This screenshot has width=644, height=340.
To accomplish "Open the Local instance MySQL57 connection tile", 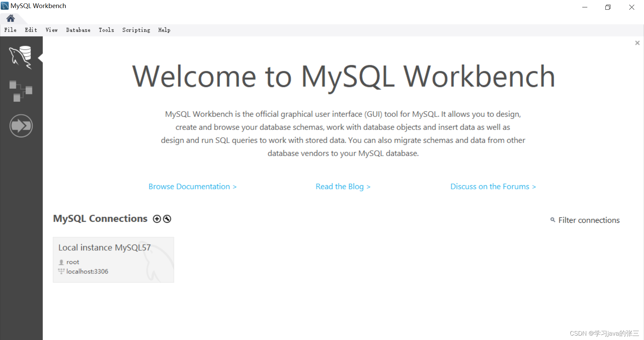I will 113,260.
